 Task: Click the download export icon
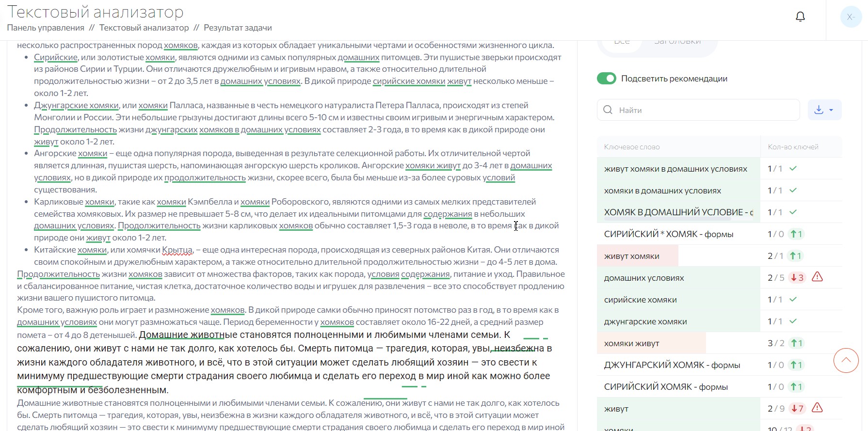pos(819,110)
